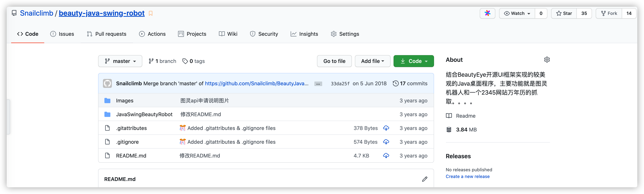644x194 pixels.
Task: Click Create a new release link
Action: point(467,176)
